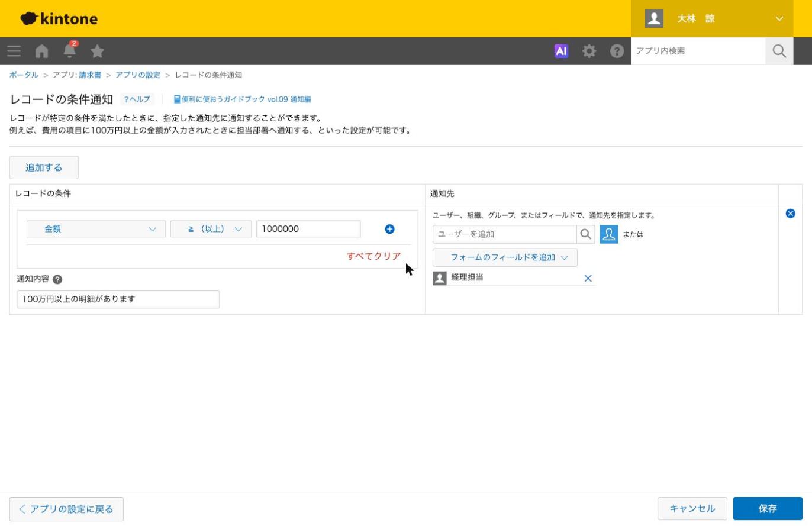Click the レコードの条件通知 page title
The width and height of the screenshot is (812, 526).
pos(62,99)
